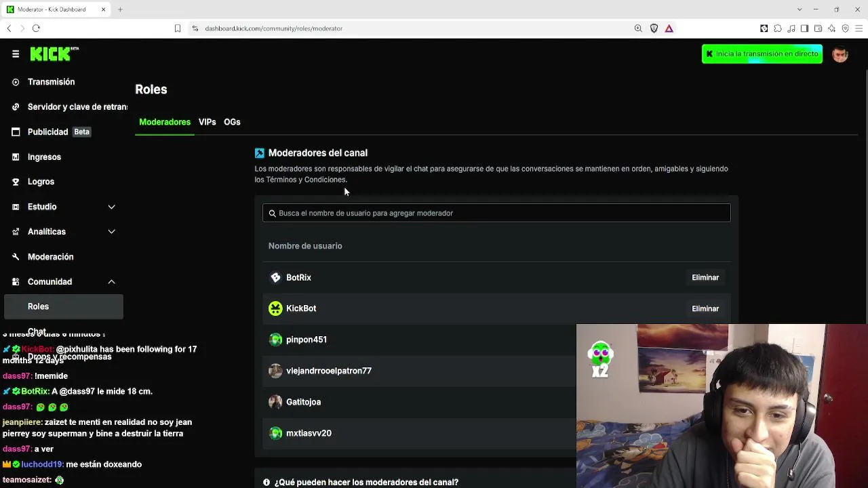Click the Estudio sidebar icon
This screenshot has height=488, width=868.
coord(16,207)
